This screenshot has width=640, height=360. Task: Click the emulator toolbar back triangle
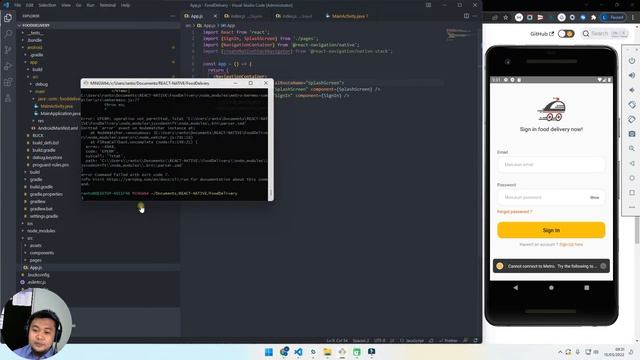click(632, 163)
